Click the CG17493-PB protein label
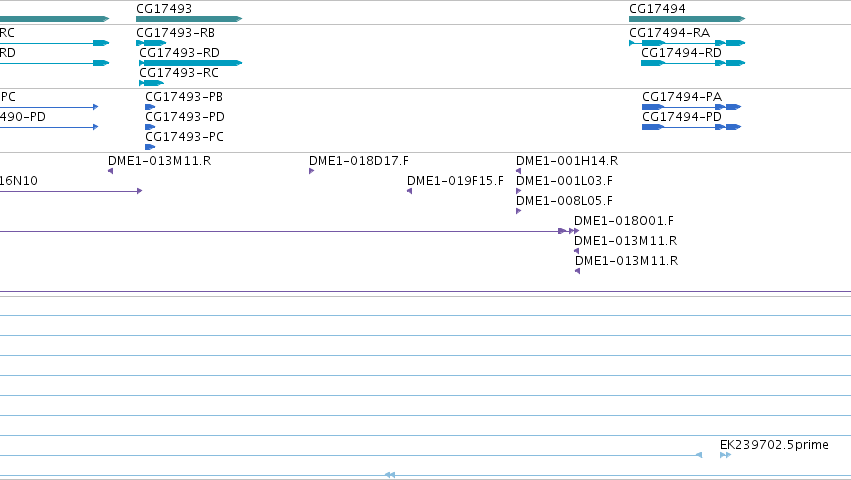This screenshot has height=480, width=851. (184, 97)
